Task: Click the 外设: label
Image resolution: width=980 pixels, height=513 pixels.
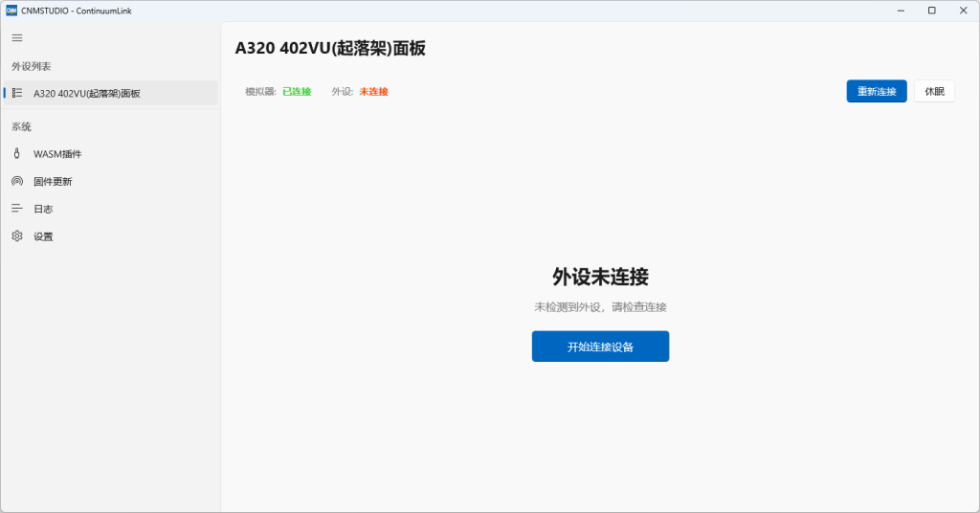Action: point(343,92)
